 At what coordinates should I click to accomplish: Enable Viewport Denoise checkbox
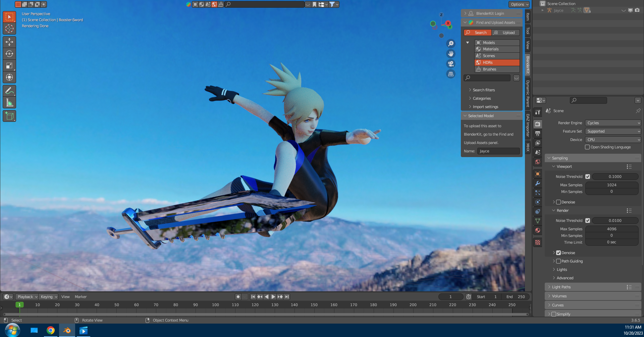tap(558, 202)
